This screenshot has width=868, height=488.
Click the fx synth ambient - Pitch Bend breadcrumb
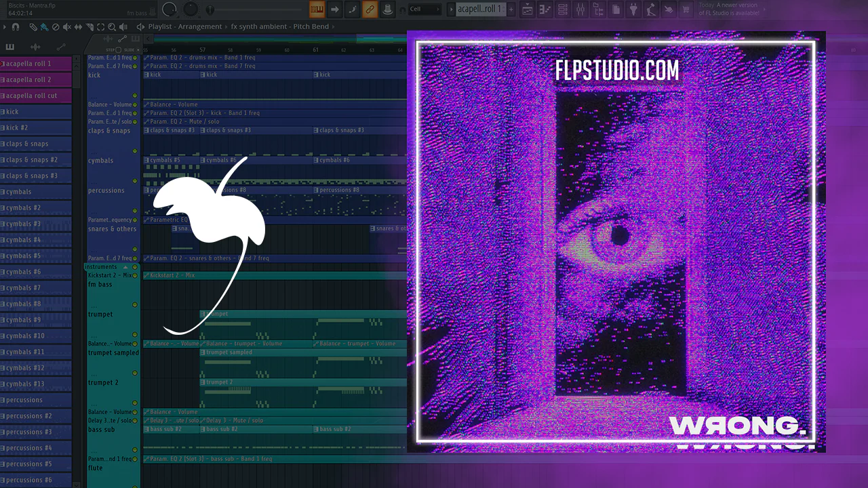279,27
